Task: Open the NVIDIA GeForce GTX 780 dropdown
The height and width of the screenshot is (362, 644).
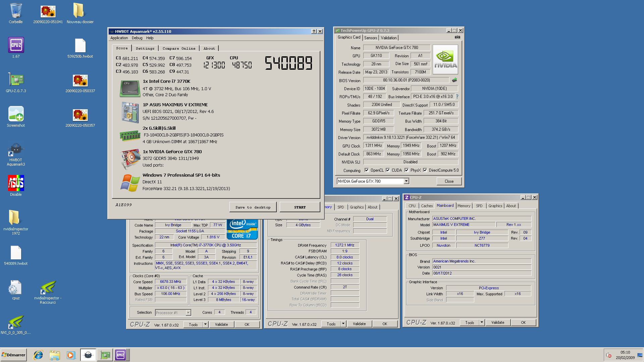Action: pyautogui.click(x=406, y=181)
